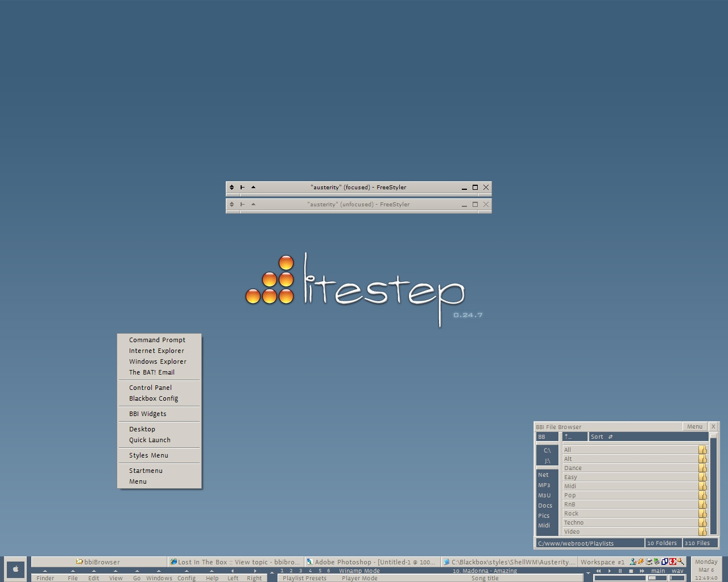Click shade arrow on focused austerity window

[x=253, y=187]
